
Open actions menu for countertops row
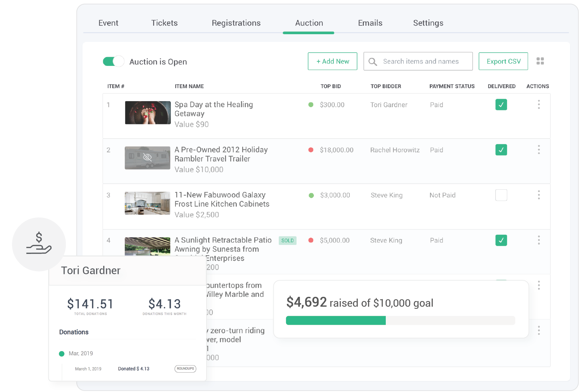point(539,285)
